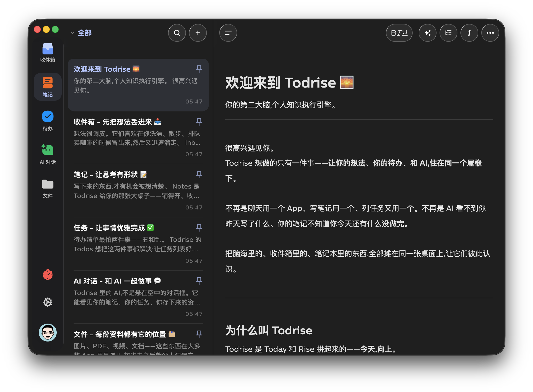The width and height of the screenshot is (533, 392).
Task: Open the more options ellipsis menu
Action: [x=490, y=33]
